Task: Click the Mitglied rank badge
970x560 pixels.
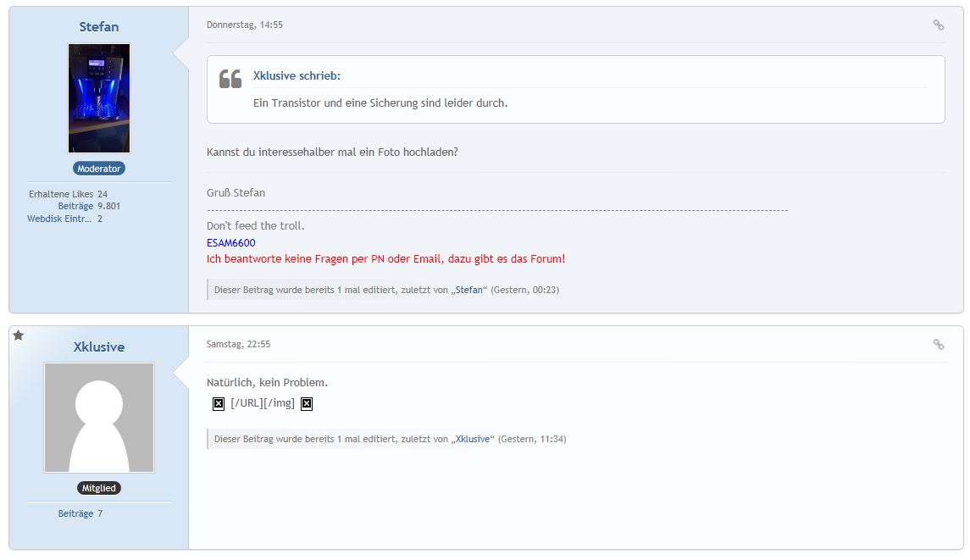Action: [x=99, y=489]
